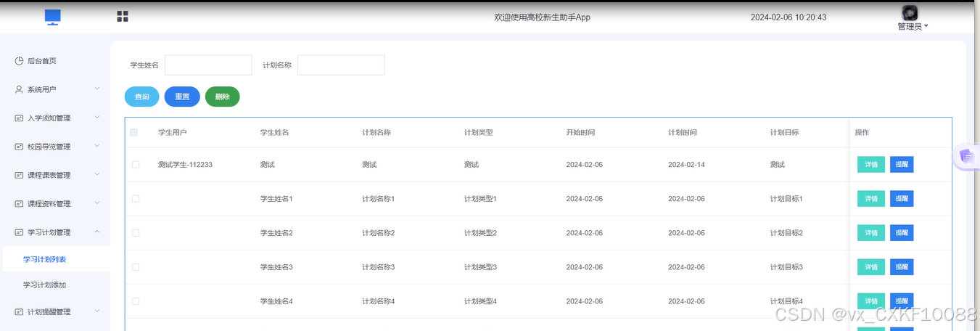Image resolution: width=980 pixels, height=331 pixels.
Task: Open 详情 for the 测试 row
Action: tap(871, 165)
